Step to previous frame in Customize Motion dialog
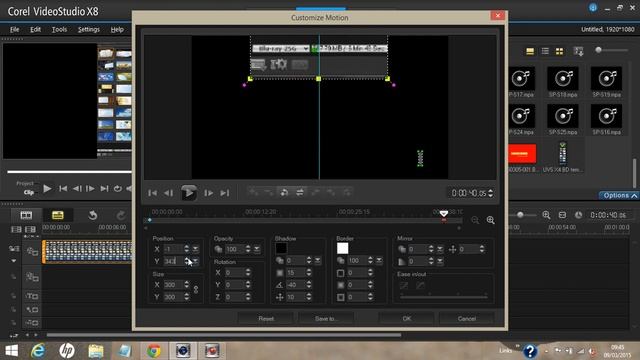The width and height of the screenshot is (640, 360). tap(168, 193)
